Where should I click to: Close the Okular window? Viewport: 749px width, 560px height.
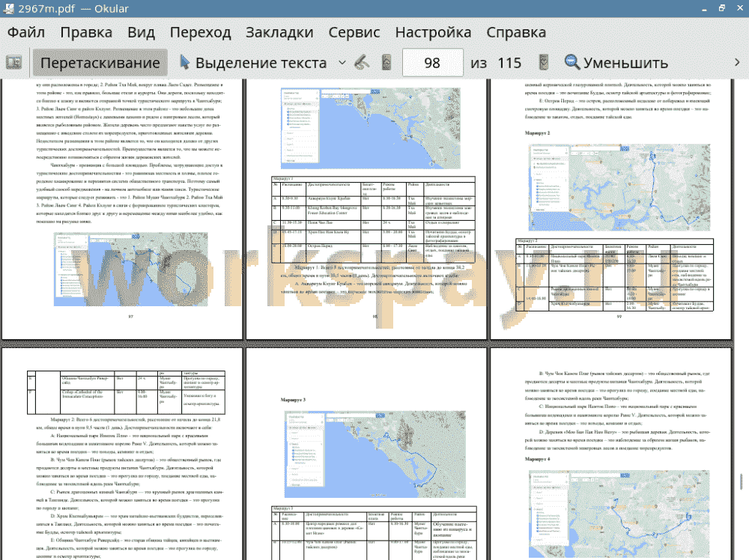[x=739, y=8]
